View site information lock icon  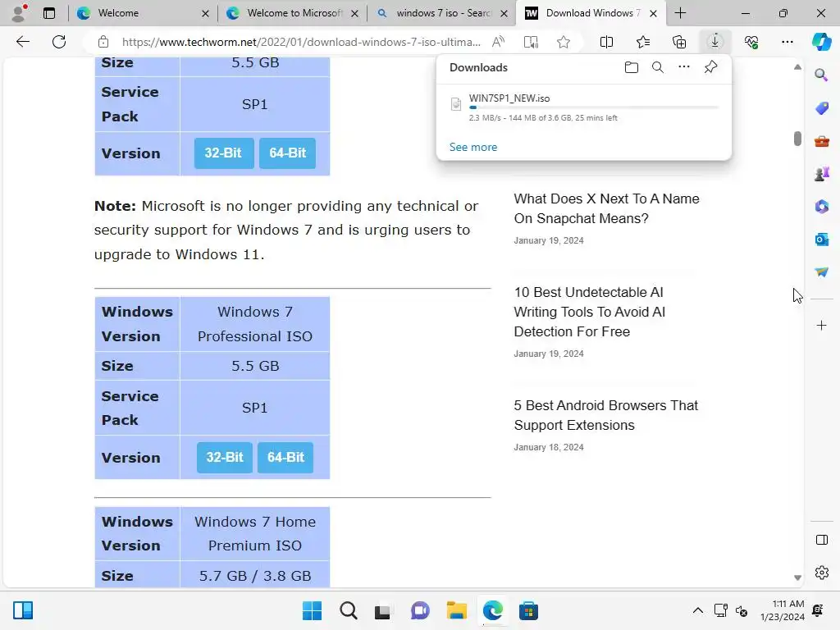[x=103, y=42]
